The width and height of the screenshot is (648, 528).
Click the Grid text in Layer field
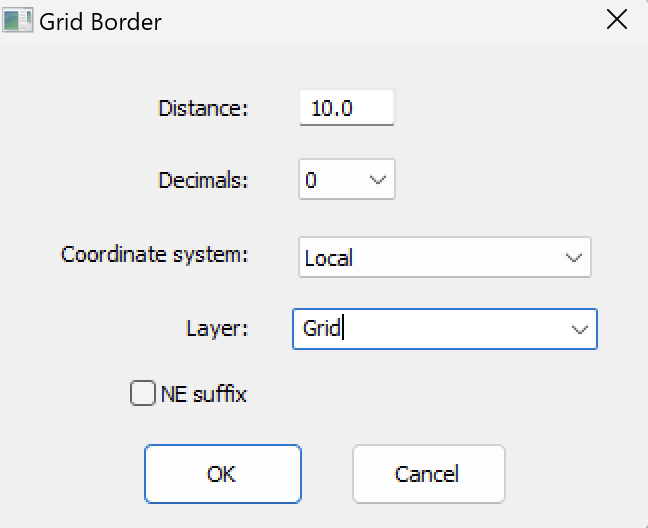tap(322, 328)
